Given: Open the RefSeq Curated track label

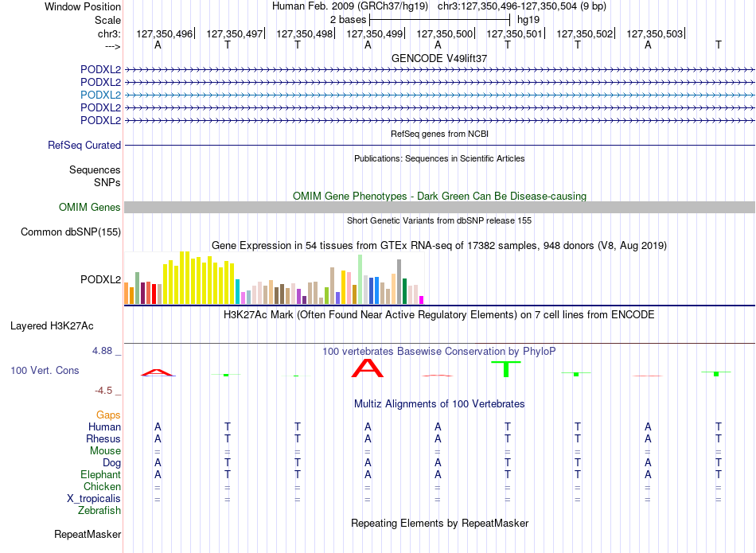Looking at the screenshot, I should pyautogui.click(x=84, y=145).
